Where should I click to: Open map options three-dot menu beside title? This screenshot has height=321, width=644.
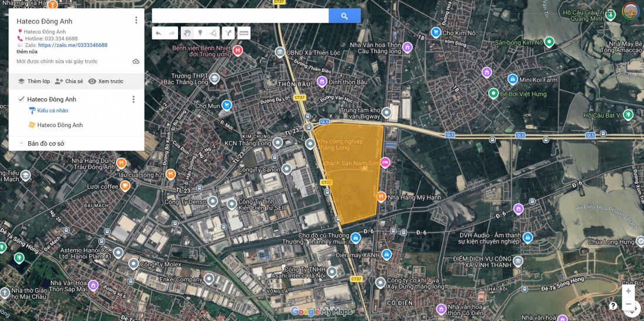pos(136,21)
